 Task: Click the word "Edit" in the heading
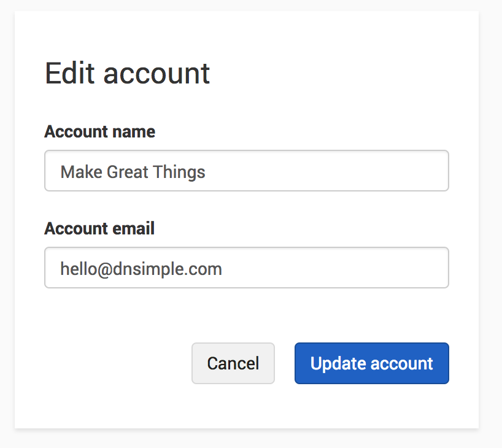(69, 74)
